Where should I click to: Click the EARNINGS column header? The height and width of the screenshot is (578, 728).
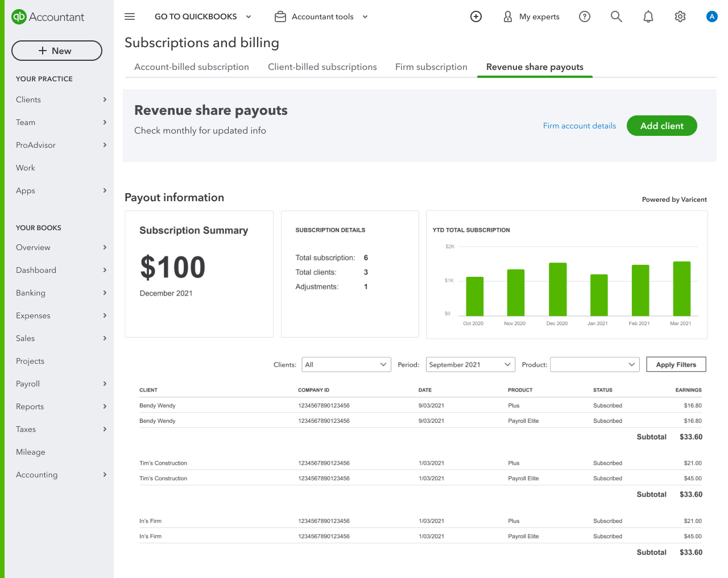pyautogui.click(x=689, y=390)
